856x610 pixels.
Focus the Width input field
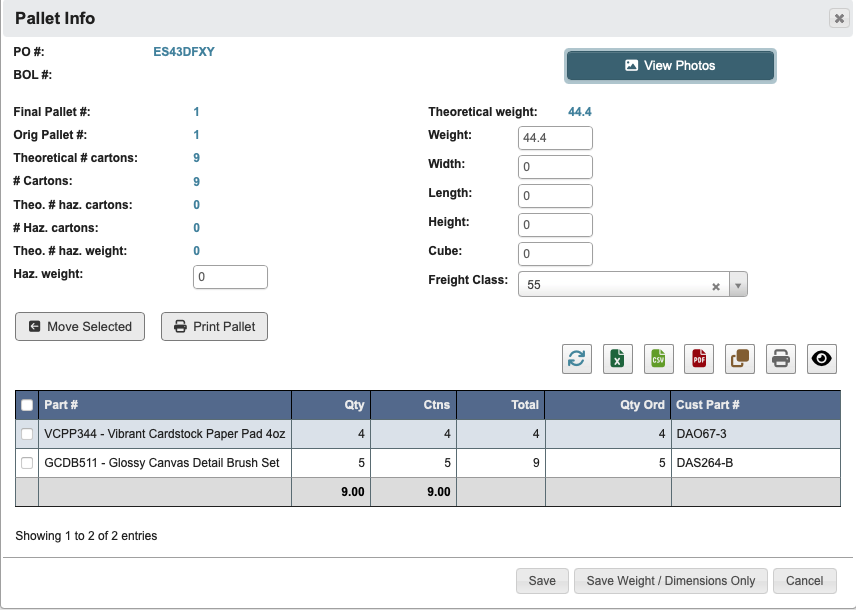(555, 167)
